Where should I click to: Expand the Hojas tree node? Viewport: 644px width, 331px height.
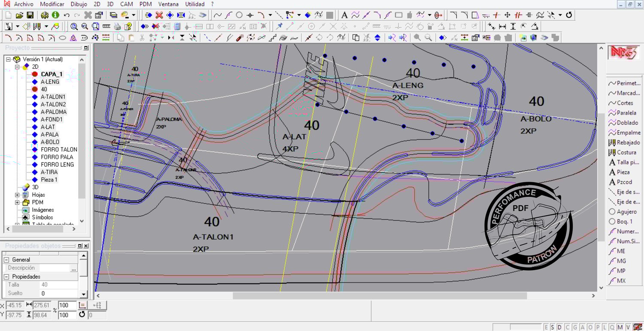(x=17, y=195)
